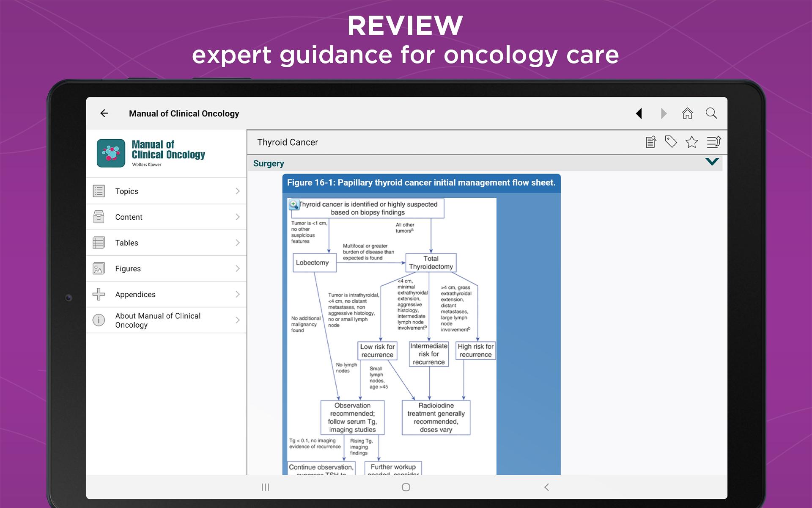Screen dimensions: 812x508
Task: Tap the Android recent apps button
Action: (265, 487)
